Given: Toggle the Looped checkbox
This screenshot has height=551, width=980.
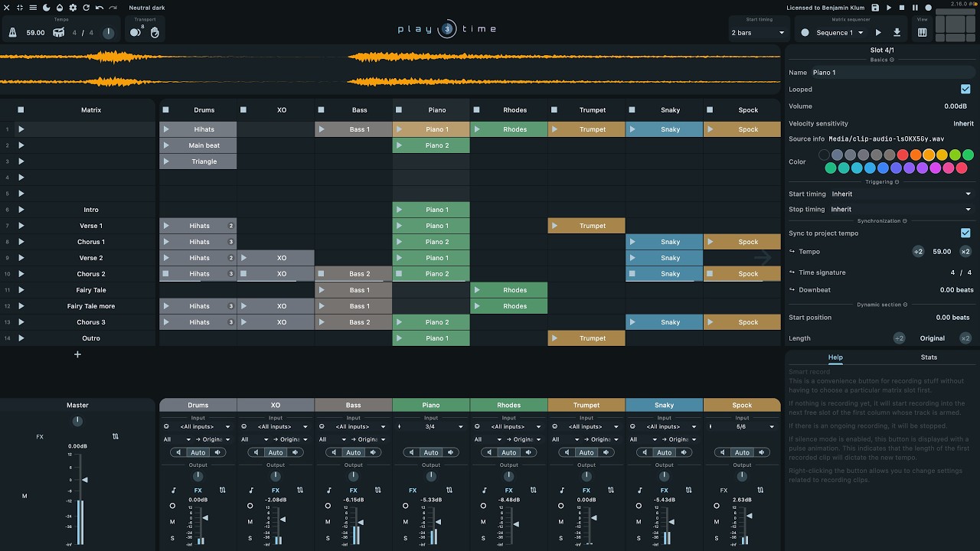Looking at the screenshot, I should pyautogui.click(x=965, y=90).
